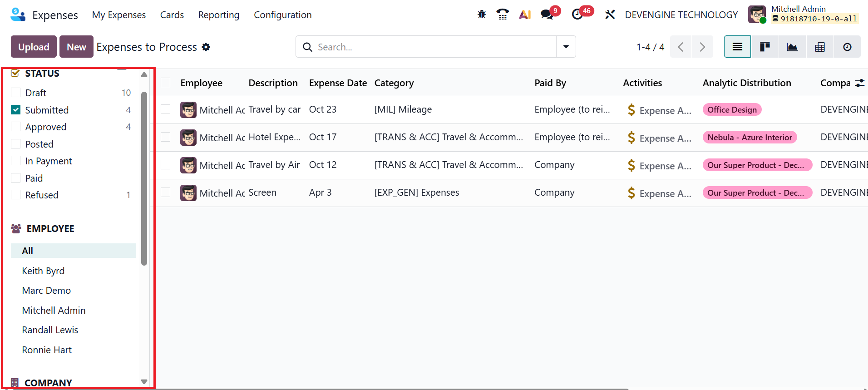Switch to Activity view
Image resolution: width=868 pixels, height=390 pixels.
pyautogui.click(x=847, y=47)
